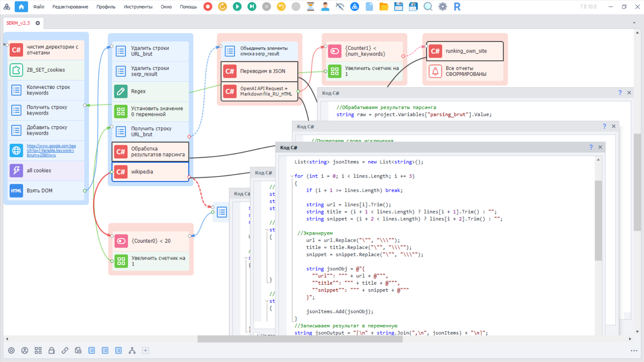Click the gear icon in bottom panel bar

coord(11,351)
